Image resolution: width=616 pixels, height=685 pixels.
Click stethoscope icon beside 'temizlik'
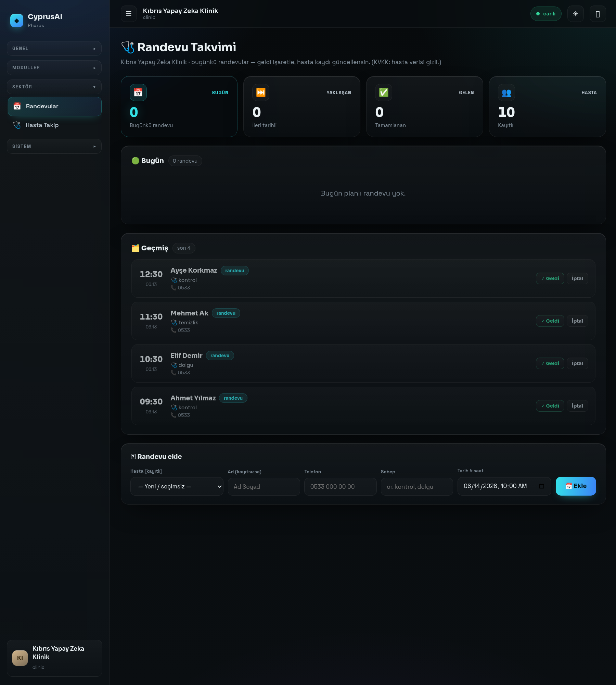coord(174,323)
